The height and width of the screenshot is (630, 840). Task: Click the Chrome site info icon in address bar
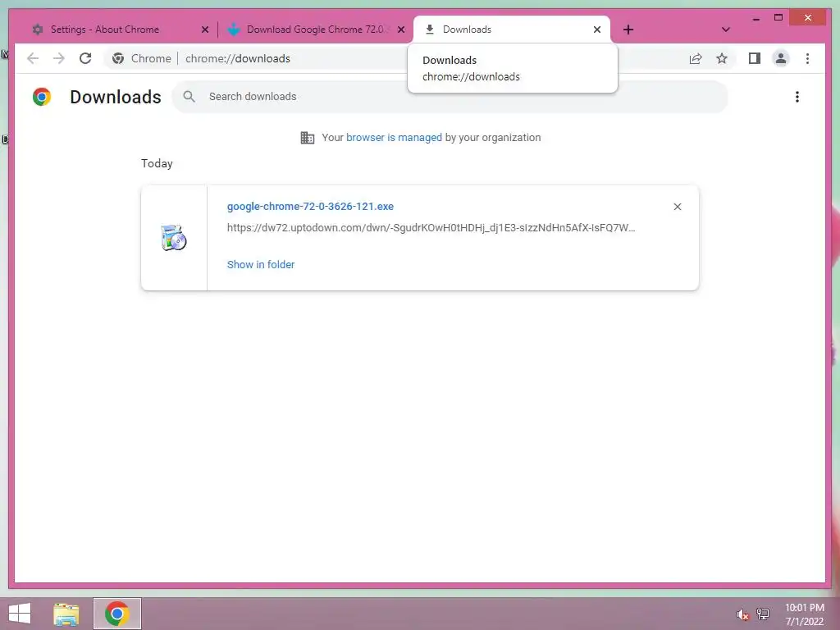point(118,58)
